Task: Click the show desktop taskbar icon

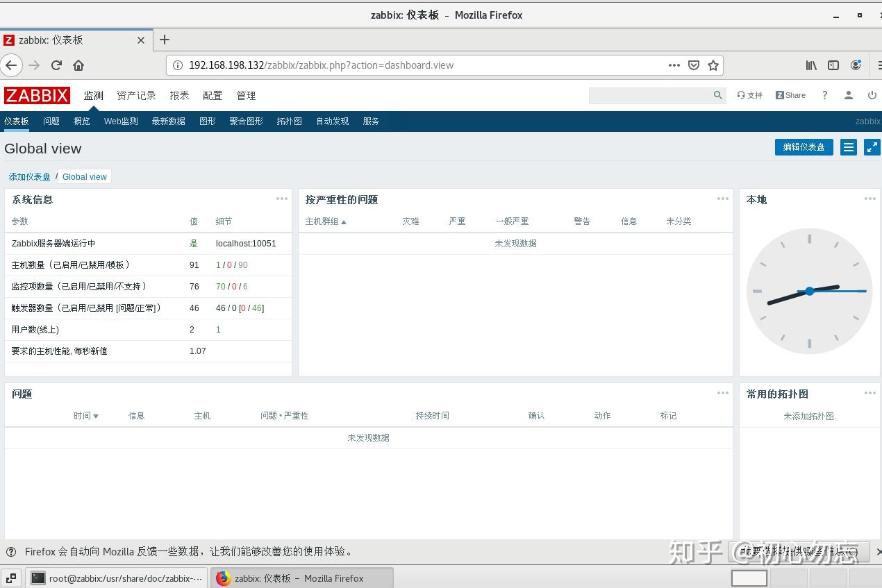Action: [x=11, y=578]
